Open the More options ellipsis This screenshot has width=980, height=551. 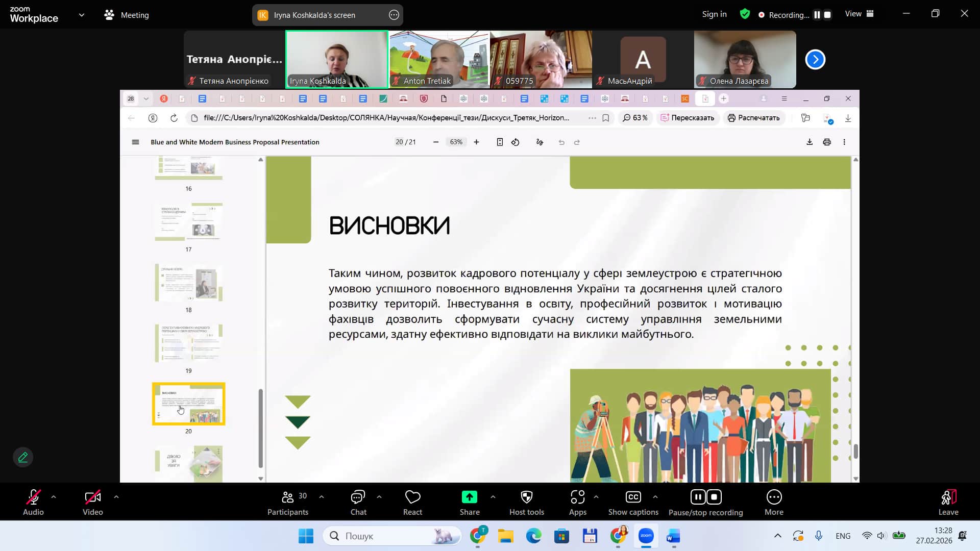point(774,497)
